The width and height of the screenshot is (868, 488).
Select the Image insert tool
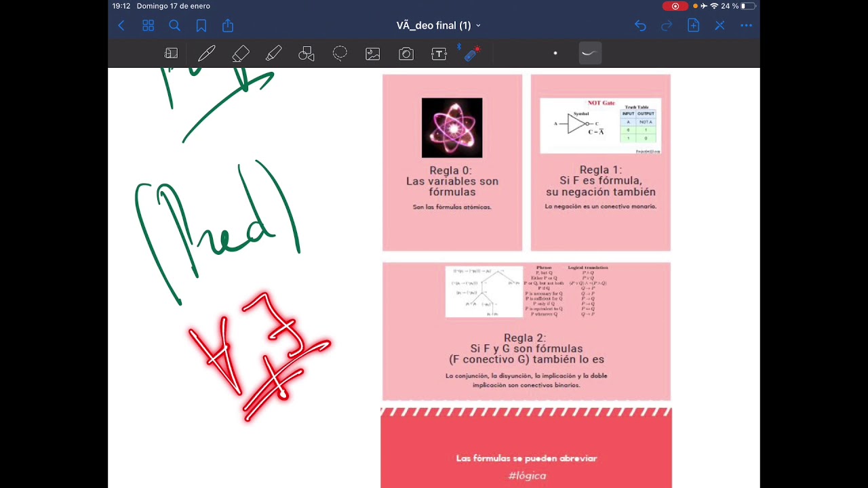tap(373, 54)
